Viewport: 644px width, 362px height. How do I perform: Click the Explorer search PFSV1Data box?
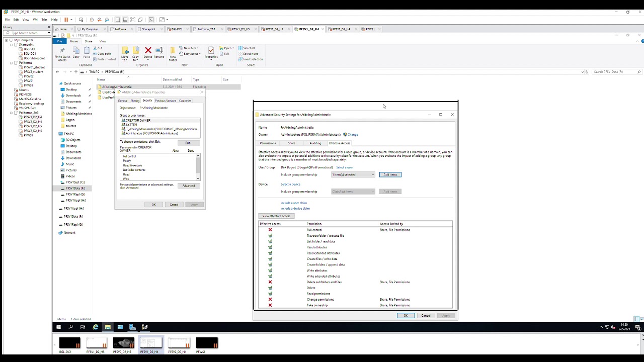[x=616, y=72]
